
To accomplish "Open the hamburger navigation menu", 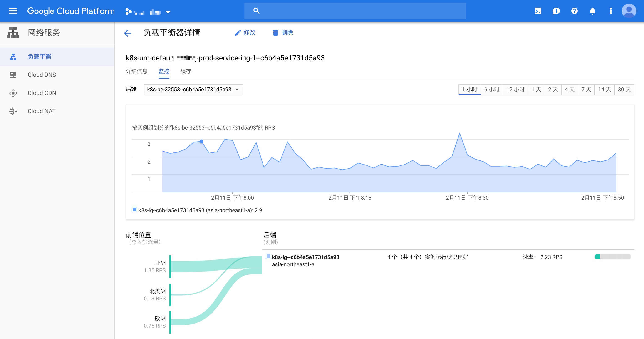I will [x=13, y=11].
